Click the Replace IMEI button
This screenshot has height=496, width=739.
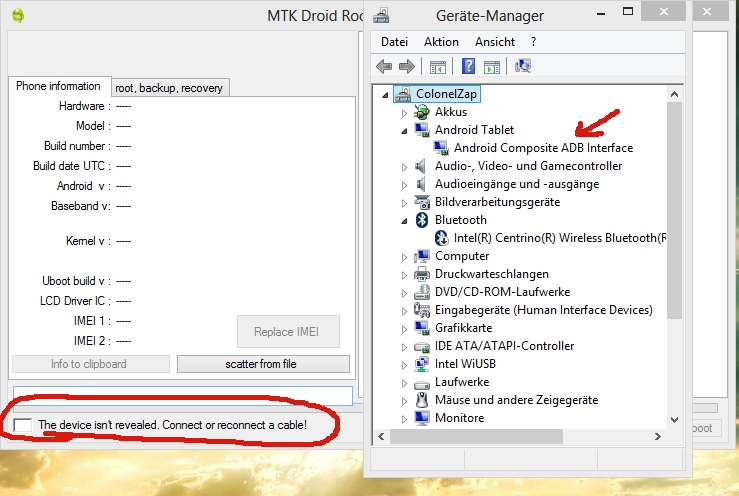coord(288,331)
